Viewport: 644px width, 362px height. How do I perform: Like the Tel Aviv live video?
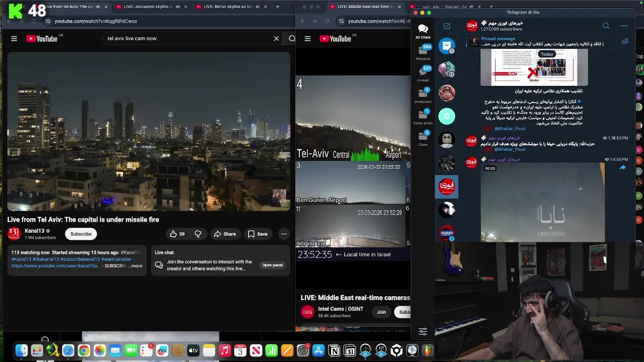(x=177, y=234)
